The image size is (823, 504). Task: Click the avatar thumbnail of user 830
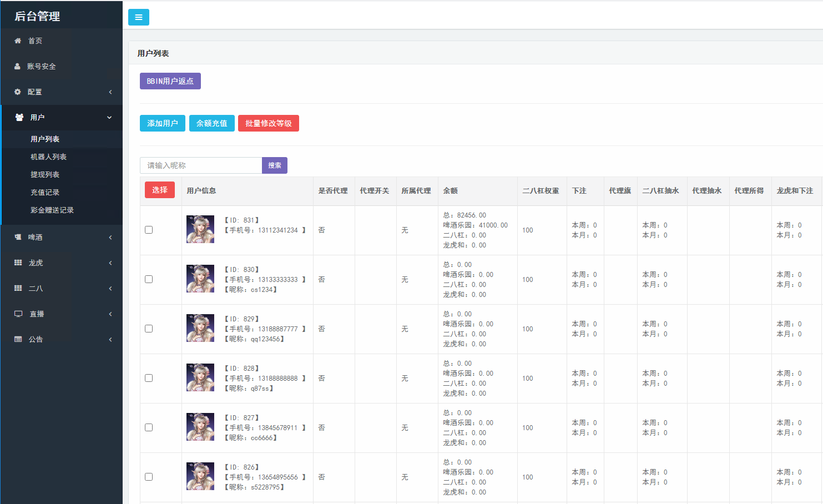(200, 279)
